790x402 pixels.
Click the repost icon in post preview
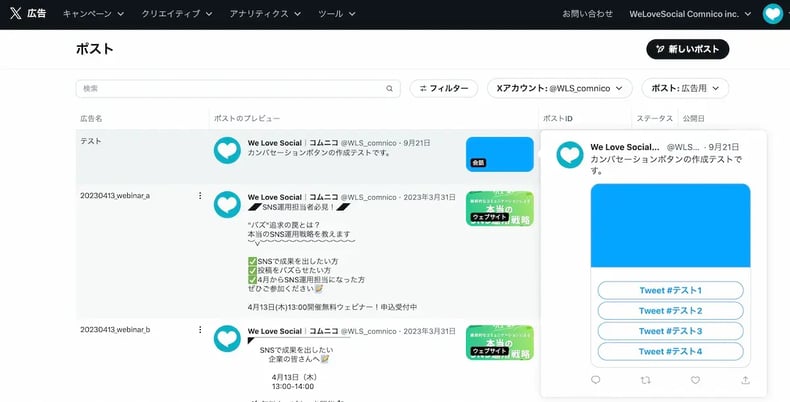645,380
